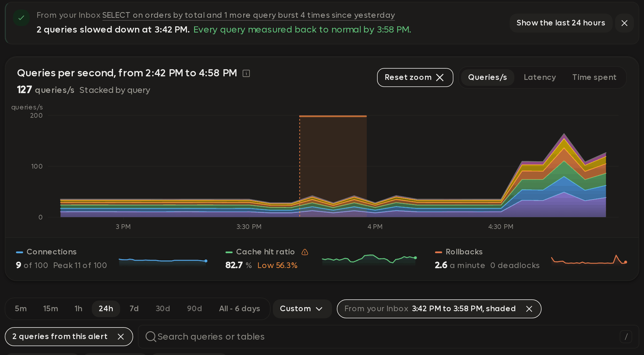The image size is (644, 355).
Task: Click the green checkmark alert status icon
Action: [21, 18]
